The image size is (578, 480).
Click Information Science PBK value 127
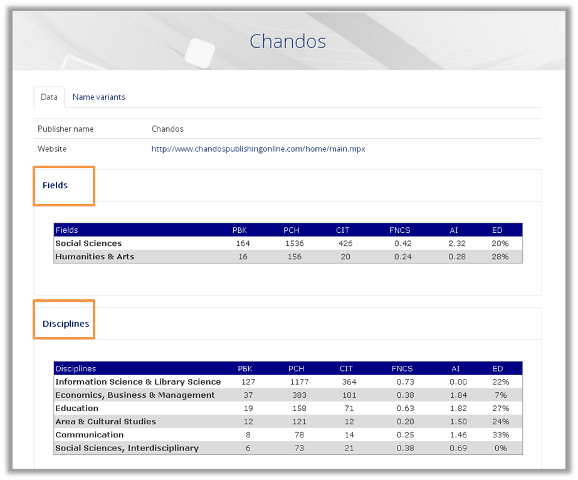[x=248, y=382]
